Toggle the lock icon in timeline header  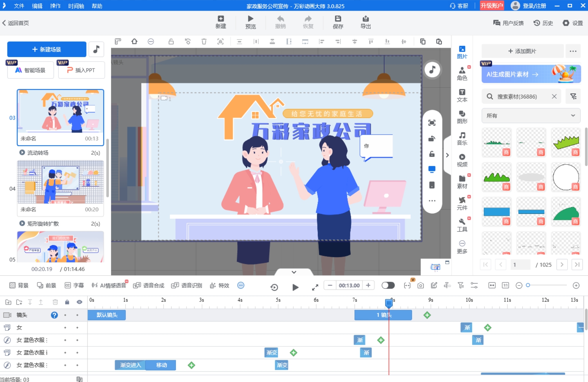(x=67, y=302)
